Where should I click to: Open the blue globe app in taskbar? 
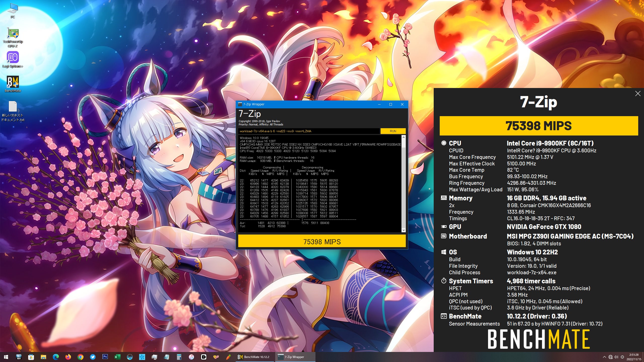tap(130, 357)
